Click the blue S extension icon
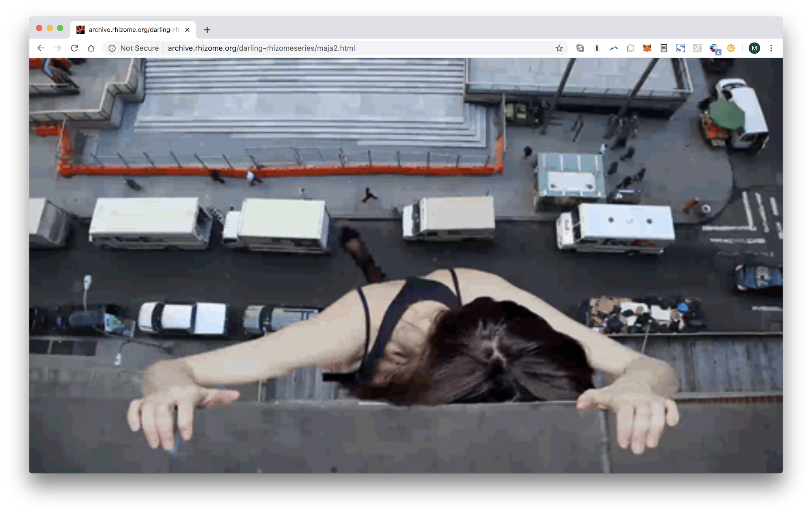The height and width of the screenshot is (515, 812). tap(680, 48)
